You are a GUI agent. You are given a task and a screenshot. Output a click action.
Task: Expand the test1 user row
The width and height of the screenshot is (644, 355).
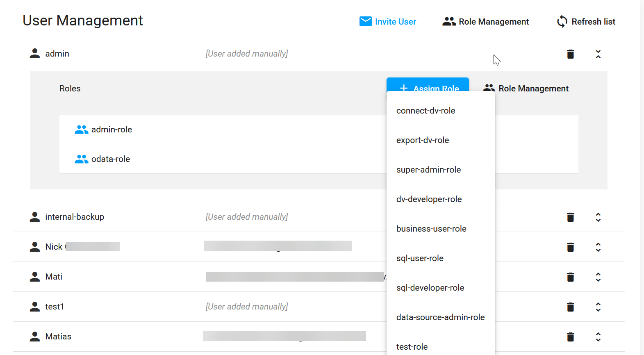598,307
